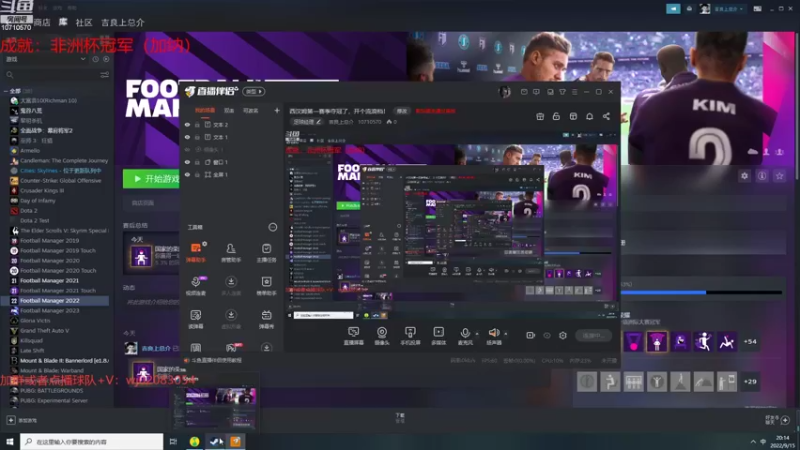Open mode switch pill beside streaming app logo
Viewport: 800px width, 450px height.
[254, 91]
